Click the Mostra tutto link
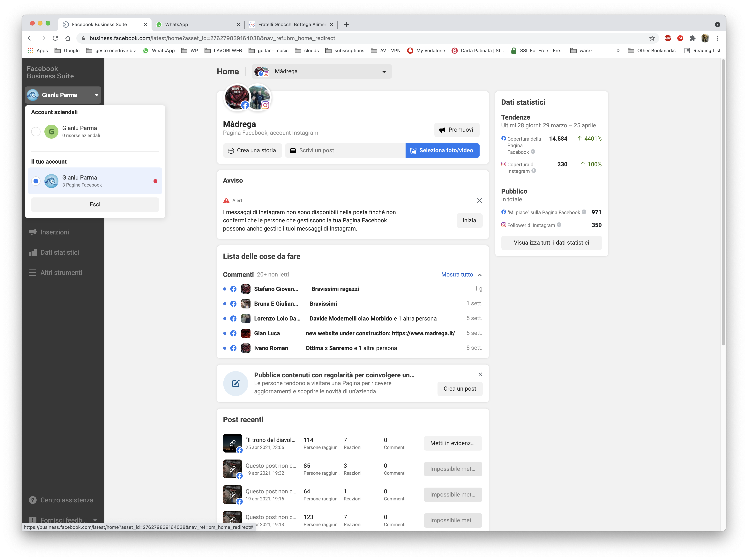The width and height of the screenshot is (748, 560). tap(457, 275)
